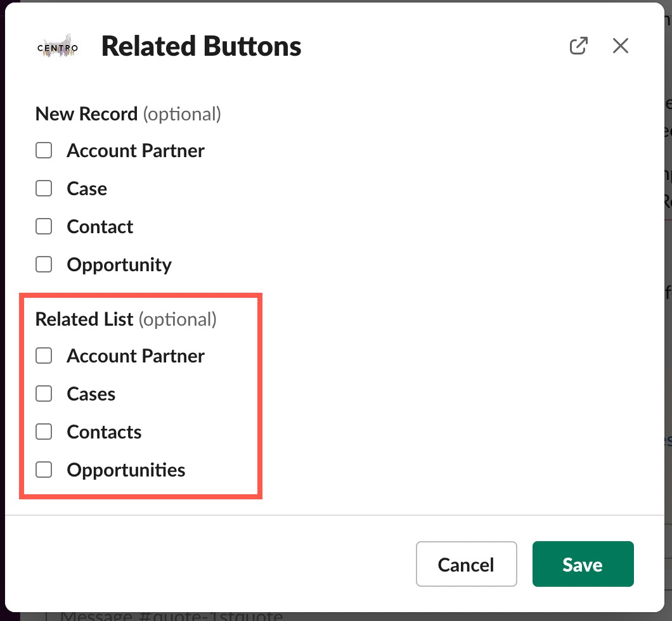
Task: Click the Save button
Action: 583,563
